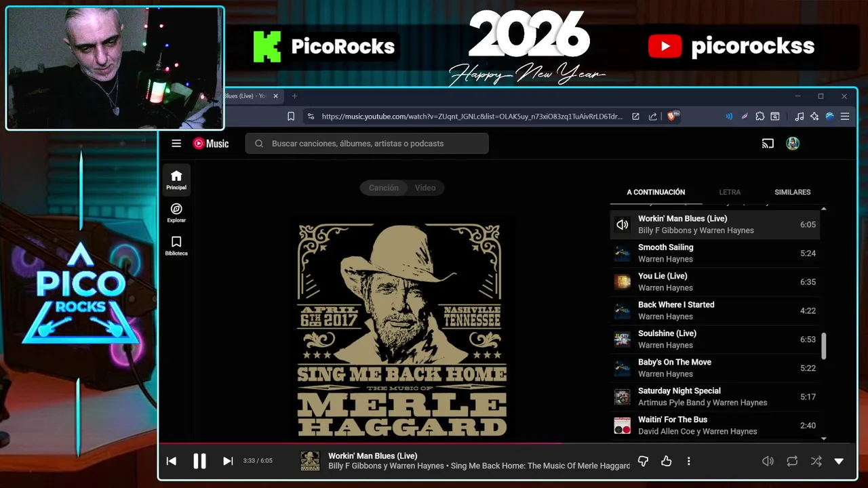Toggle repeat mode
This screenshot has height=488, width=868.
click(x=792, y=461)
